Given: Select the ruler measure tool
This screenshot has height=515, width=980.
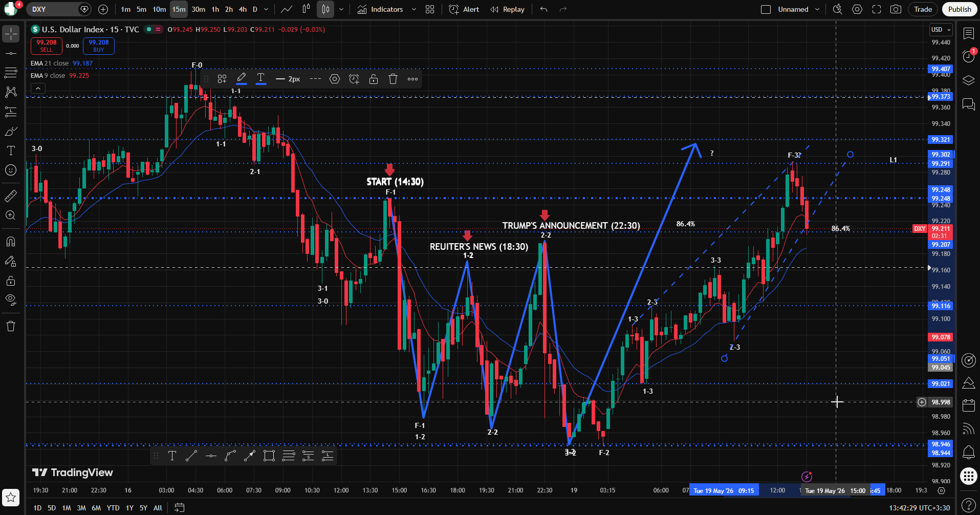Looking at the screenshot, I should pyautogui.click(x=11, y=196).
